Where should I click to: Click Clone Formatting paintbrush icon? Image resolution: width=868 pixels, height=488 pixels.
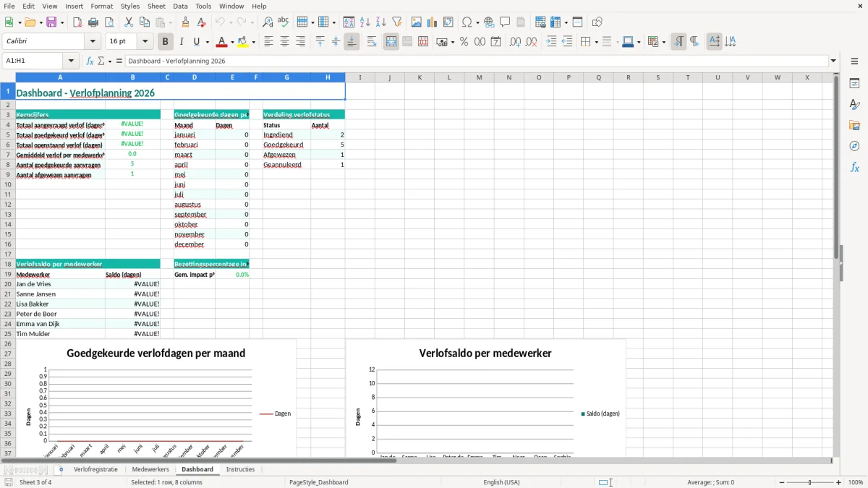coord(186,22)
